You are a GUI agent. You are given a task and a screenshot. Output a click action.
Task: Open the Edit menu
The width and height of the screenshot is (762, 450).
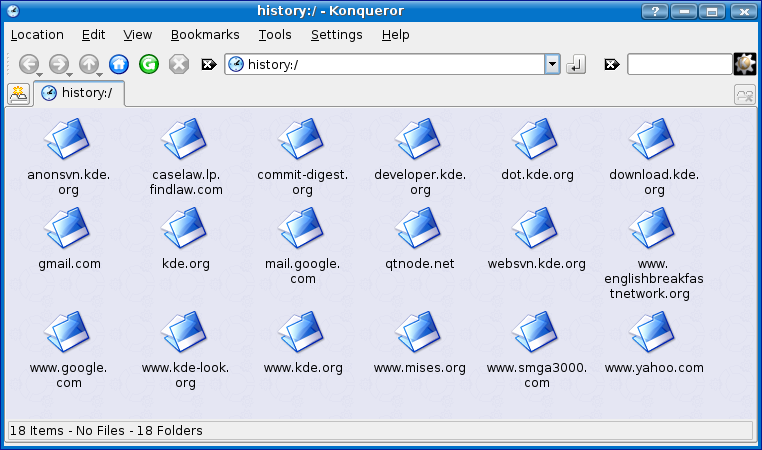(93, 35)
